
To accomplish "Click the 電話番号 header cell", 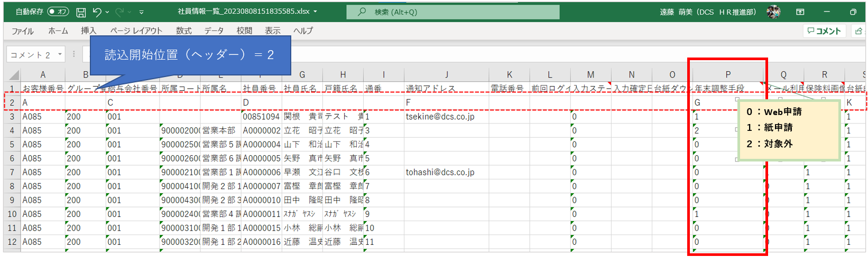I will (509, 89).
